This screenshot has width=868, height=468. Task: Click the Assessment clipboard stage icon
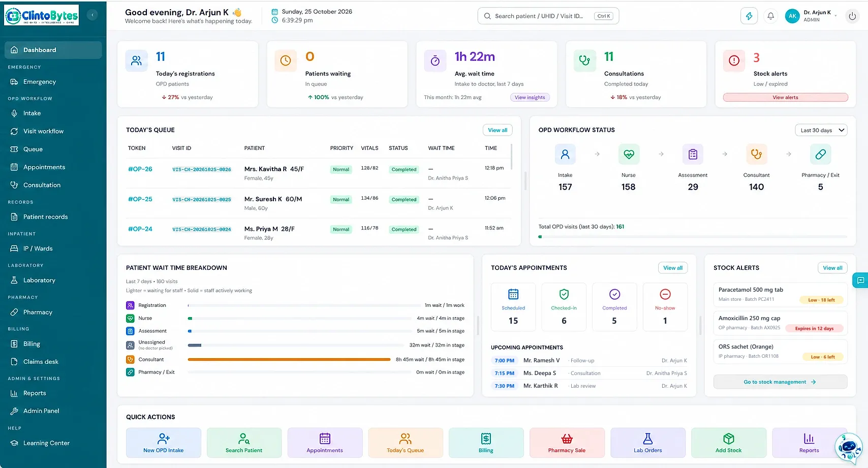point(693,154)
